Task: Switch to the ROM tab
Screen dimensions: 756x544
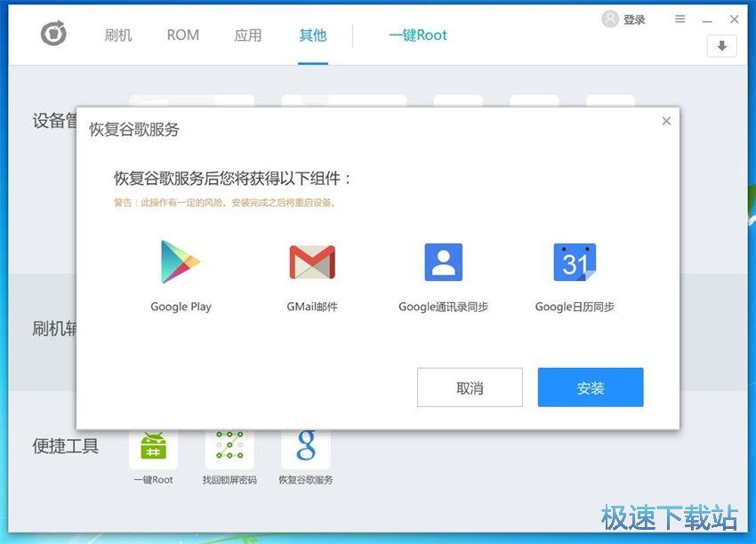Action: (182, 36)
